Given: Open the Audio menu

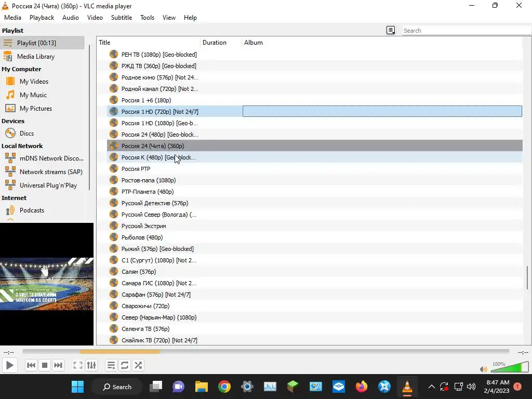Looking at the screenshot, I should coord(71,18).
